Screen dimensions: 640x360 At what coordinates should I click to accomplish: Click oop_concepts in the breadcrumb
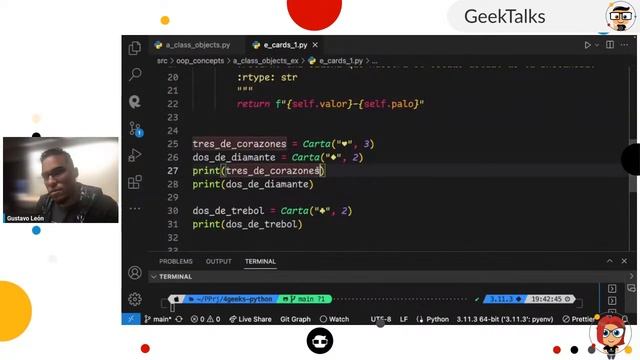point(200,61)
